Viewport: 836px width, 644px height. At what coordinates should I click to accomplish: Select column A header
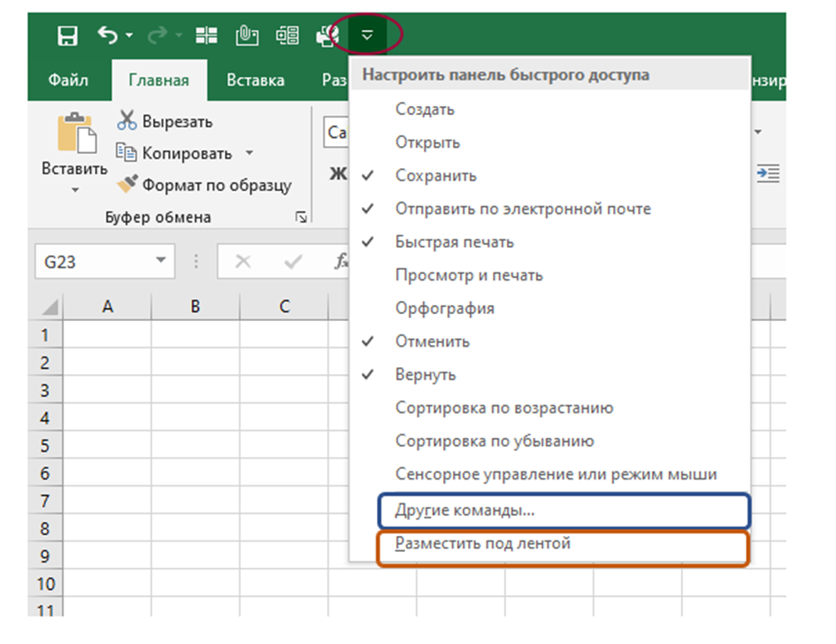click(x=108, y=307)
